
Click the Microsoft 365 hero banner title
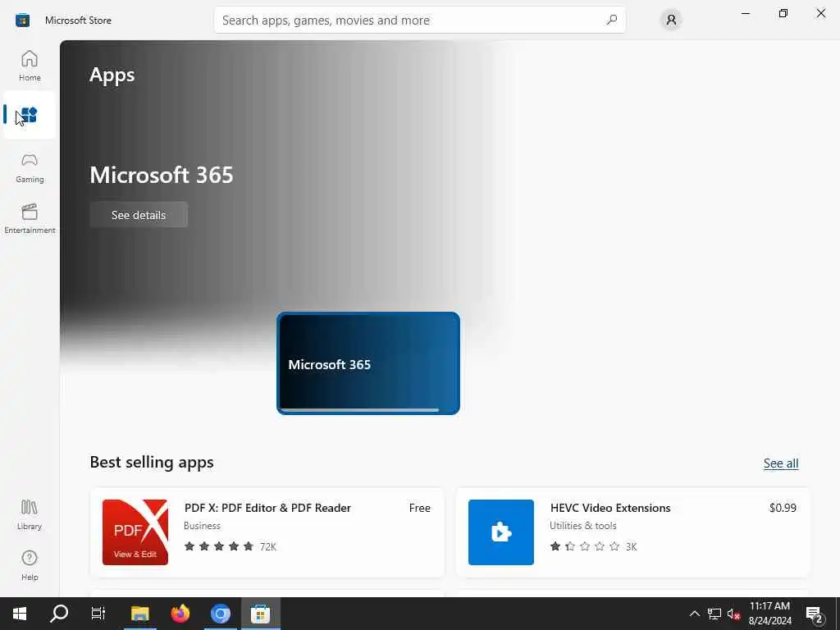click(162, 175)
